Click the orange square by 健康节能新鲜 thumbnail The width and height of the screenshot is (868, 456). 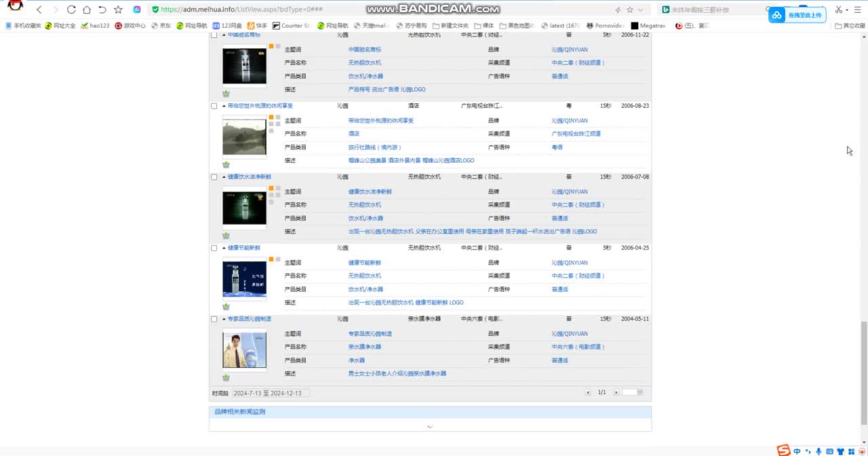(271, 259)
